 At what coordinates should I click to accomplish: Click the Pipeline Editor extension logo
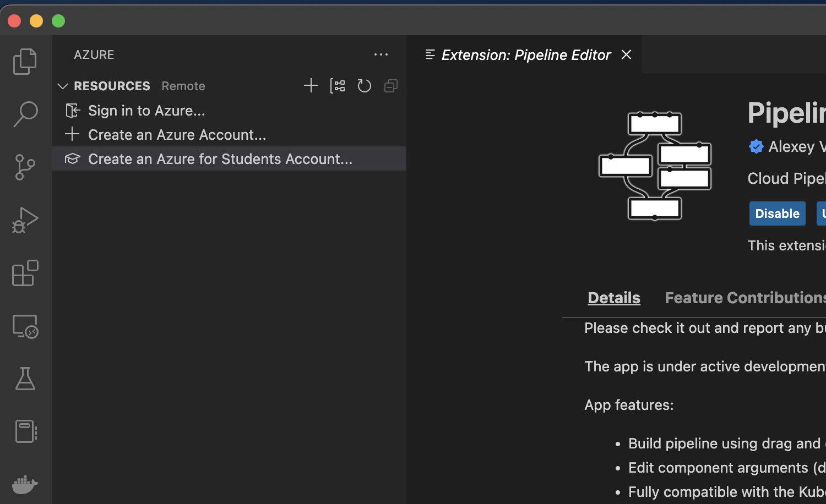[655, 166]
